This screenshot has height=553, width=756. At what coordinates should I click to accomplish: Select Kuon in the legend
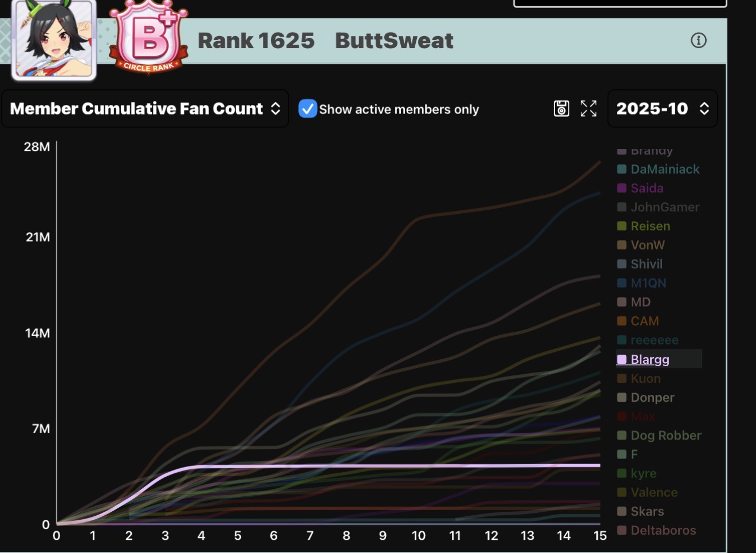639,378
